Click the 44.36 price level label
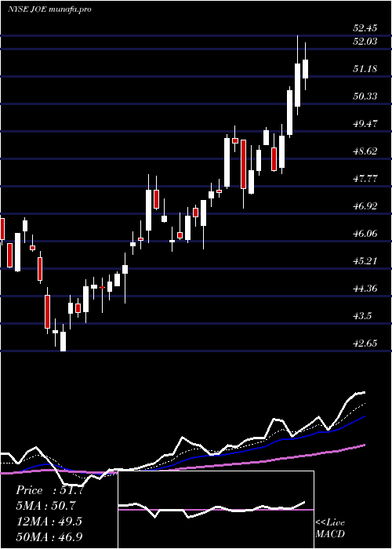 365,288
